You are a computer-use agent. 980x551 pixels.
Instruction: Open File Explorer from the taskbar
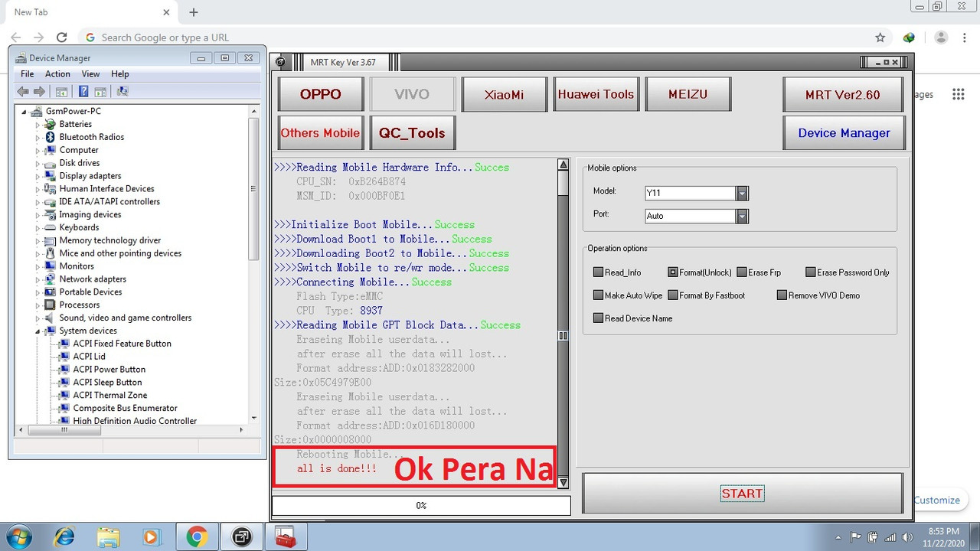tap(108, 537)
